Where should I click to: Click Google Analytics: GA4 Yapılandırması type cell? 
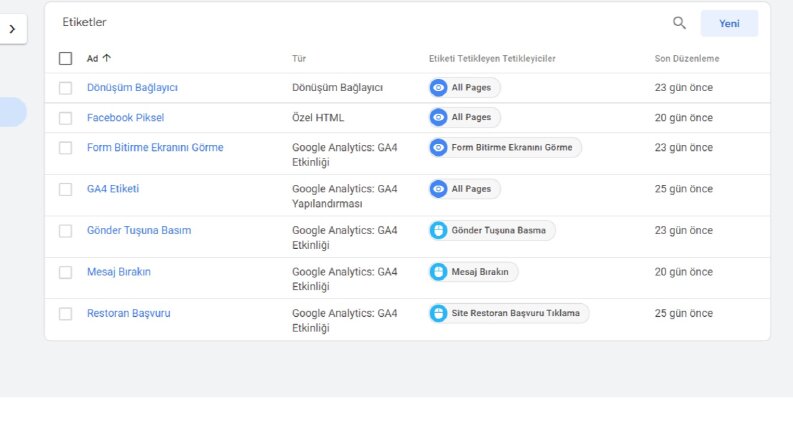344,196
